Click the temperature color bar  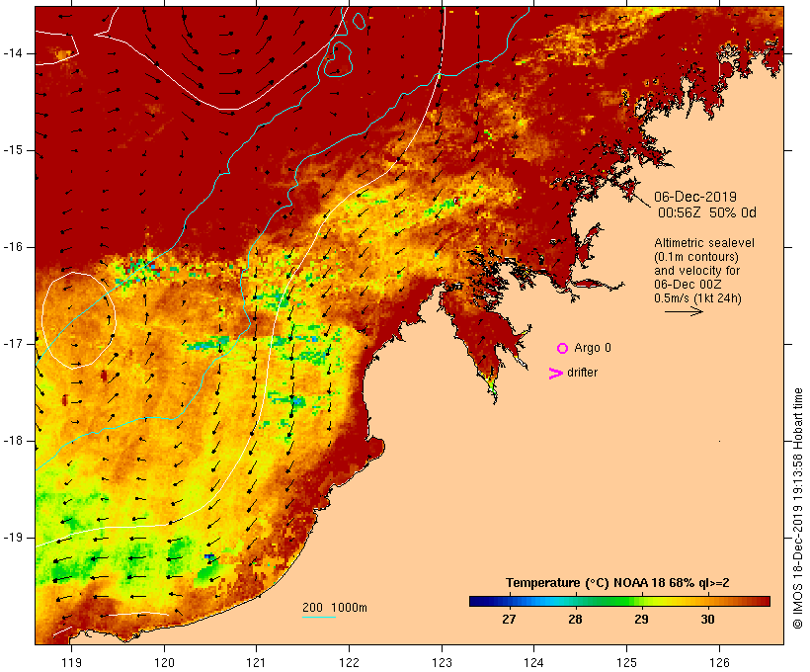tap(620, 601)
